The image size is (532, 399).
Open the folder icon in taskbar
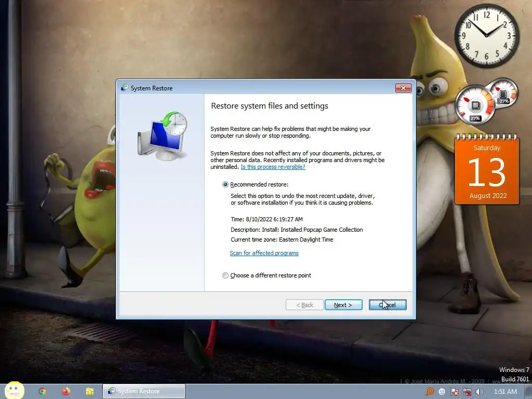(89, 391)
